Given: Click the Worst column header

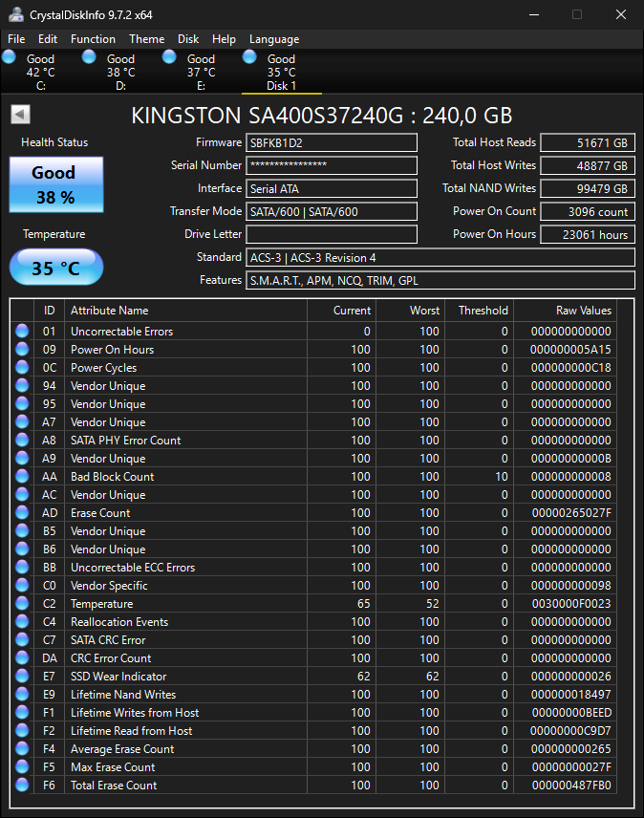Looking at the screenshot, I should 411,311.
